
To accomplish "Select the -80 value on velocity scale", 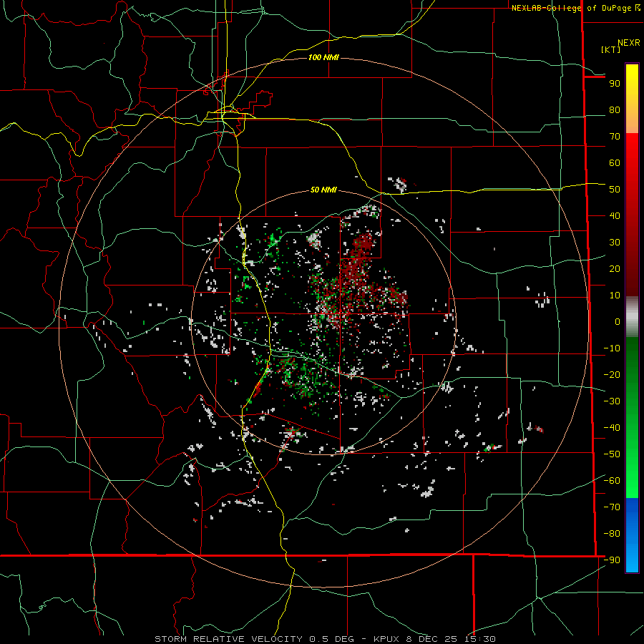I will point(612,534).
